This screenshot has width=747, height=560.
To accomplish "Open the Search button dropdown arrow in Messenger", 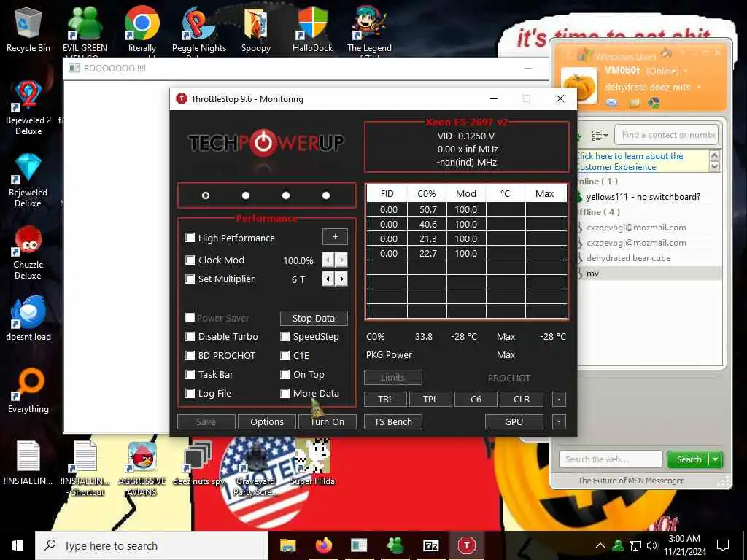I will click(x=715, y=459).
